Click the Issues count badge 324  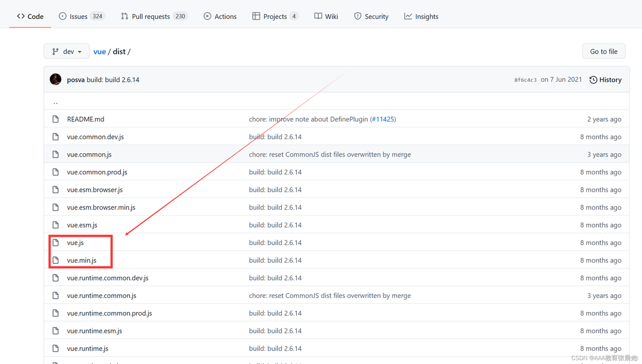(98, 16)
